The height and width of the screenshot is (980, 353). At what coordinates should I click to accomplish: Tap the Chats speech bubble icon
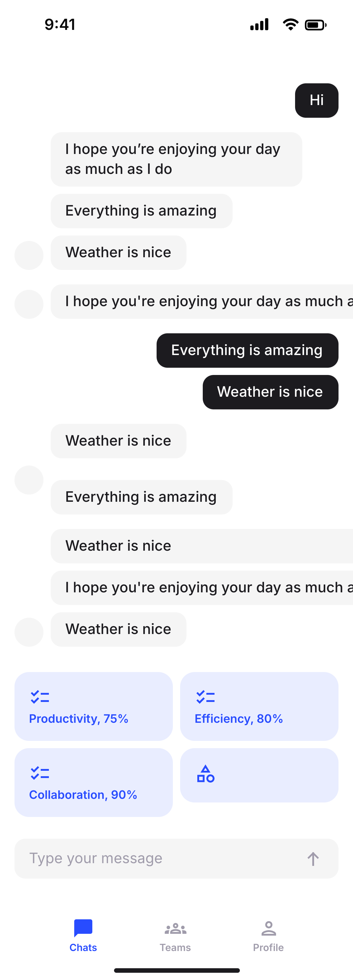tap(83, 927)
